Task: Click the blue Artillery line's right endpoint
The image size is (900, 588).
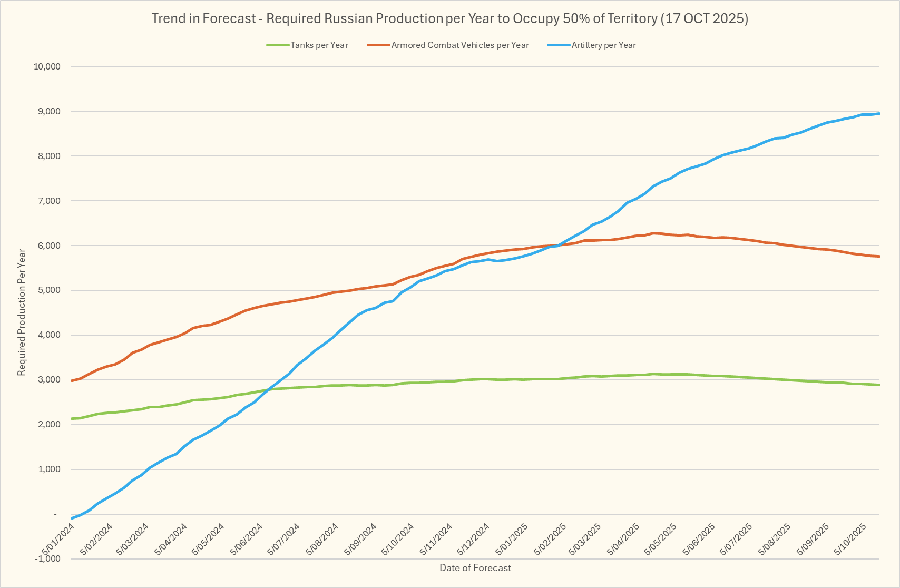Action: 879,114
